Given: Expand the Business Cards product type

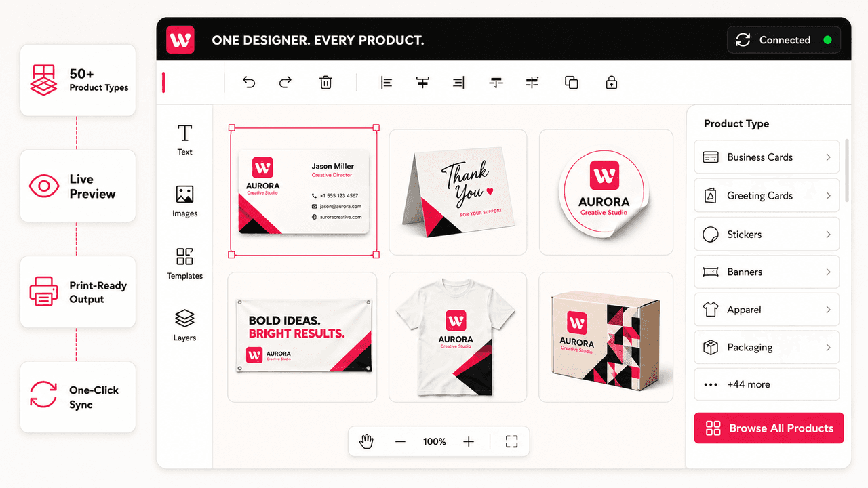Looking at the screenshot, I should click(x=767, y=157).
